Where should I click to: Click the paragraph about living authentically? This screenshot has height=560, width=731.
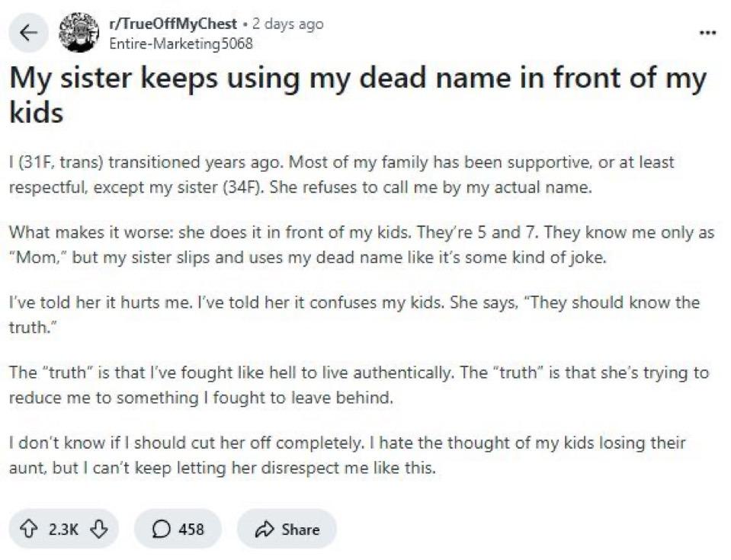tap(358, 384)
